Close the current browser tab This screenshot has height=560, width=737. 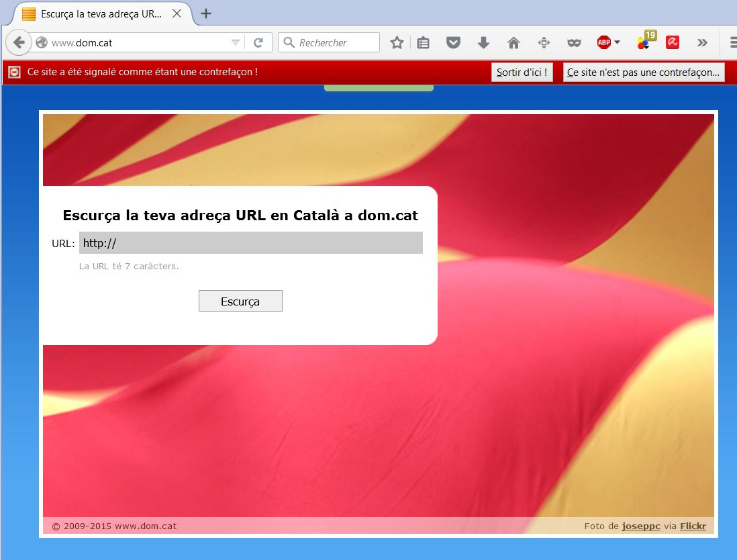point(177,13)
